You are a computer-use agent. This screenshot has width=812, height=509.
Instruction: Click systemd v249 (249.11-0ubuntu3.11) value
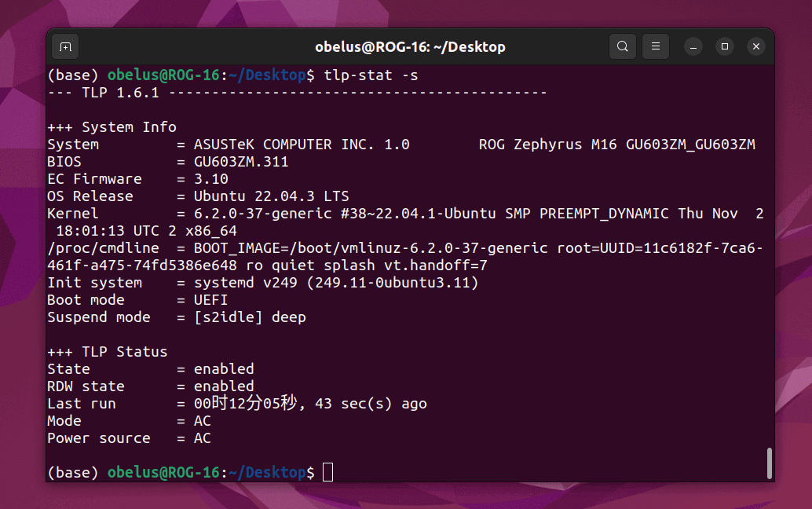tap(336, 283)
